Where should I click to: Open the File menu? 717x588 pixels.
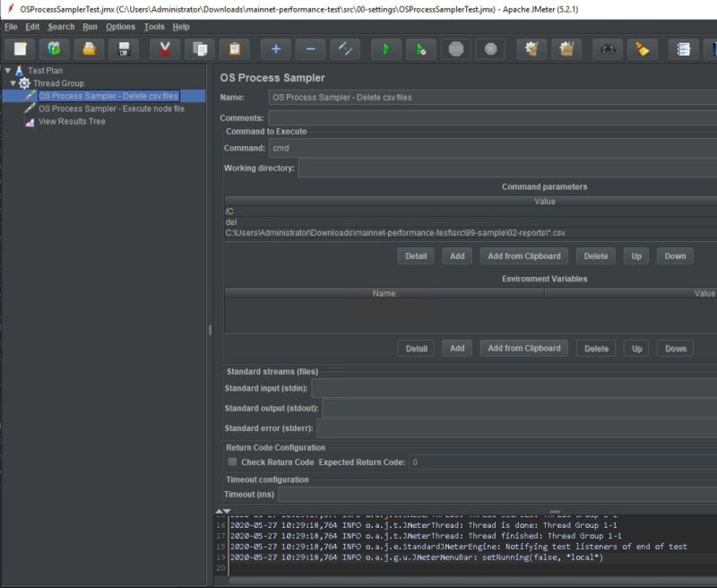point(11,27)
